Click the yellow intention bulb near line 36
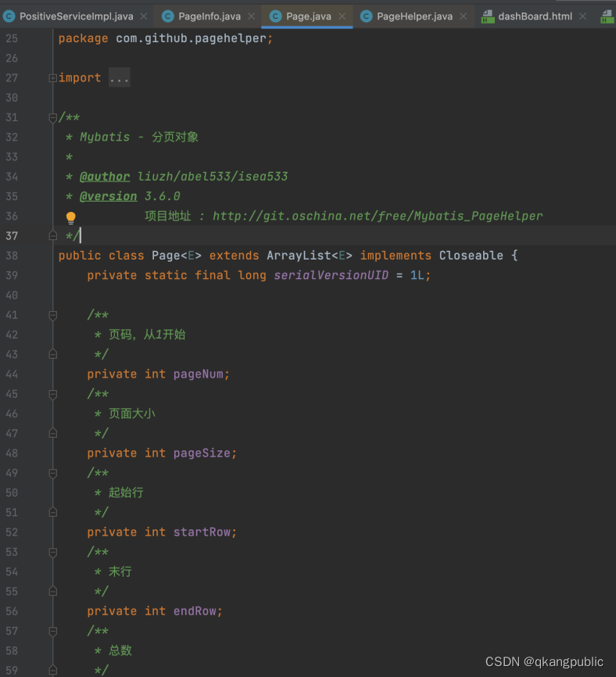This screenshot has width=616, height=677. (70, 216)
